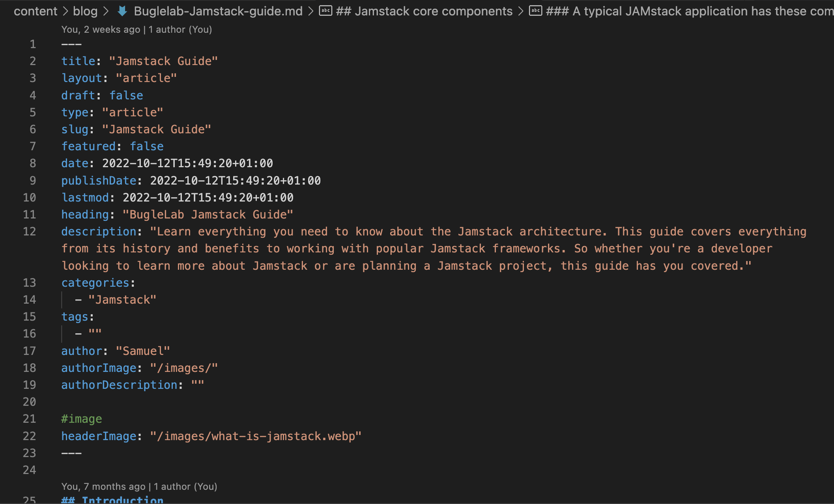Screen dimensions: 834x504
Task: Select "## Jamstack core components" breadcrumb
Action: tap(424, 11)
